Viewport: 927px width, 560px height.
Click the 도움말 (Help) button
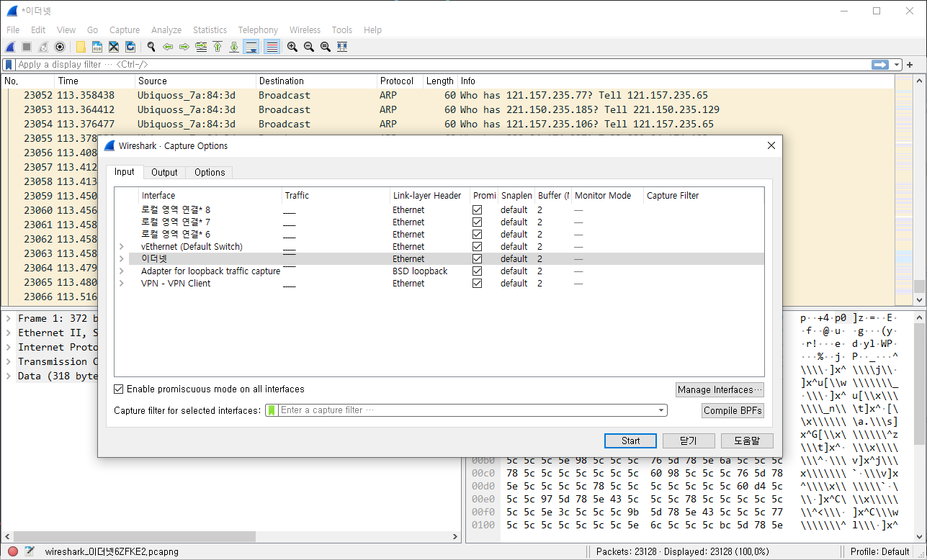click(x=746, y=441)
